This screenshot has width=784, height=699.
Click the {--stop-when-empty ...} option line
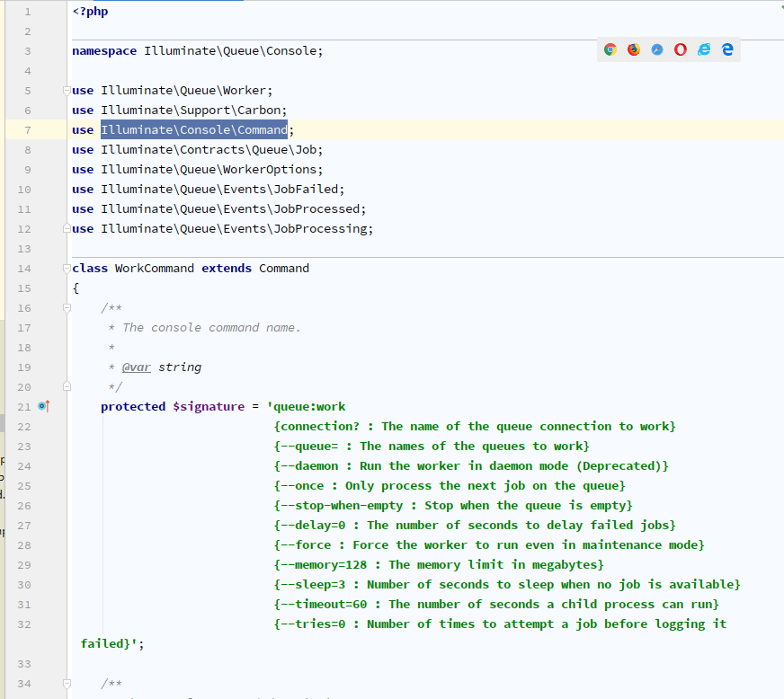coord(453,506)
